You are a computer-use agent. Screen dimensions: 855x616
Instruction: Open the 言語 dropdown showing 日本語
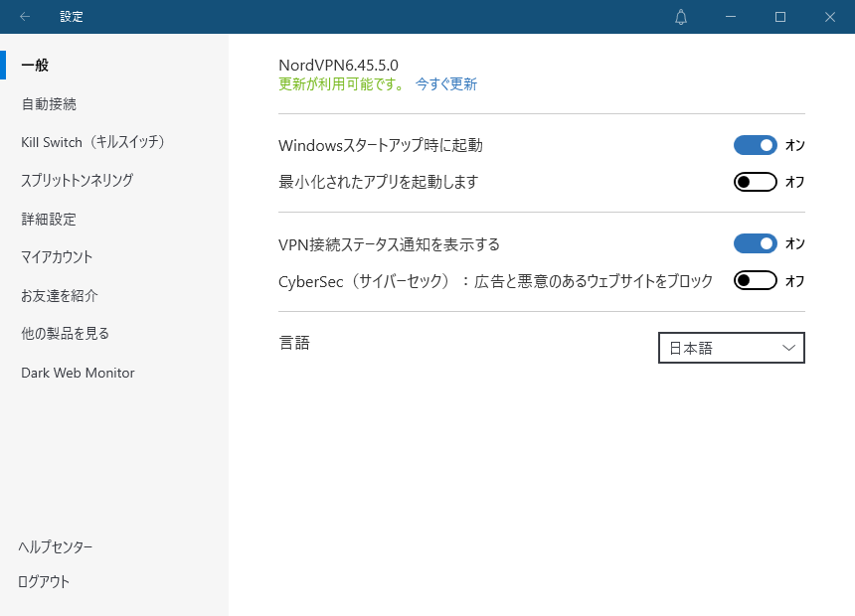click(x=731, y=348)
